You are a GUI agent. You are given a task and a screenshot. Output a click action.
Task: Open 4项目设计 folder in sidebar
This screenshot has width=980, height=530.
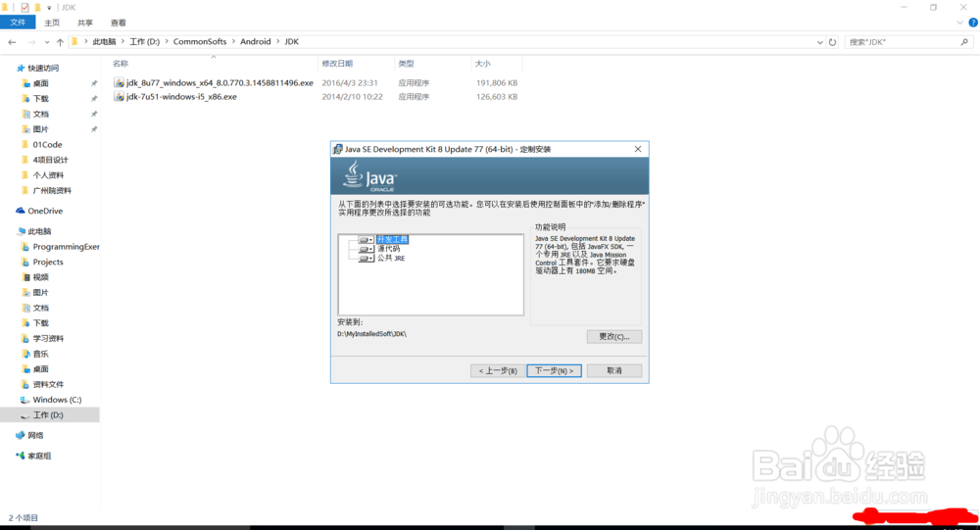(x=51, y=160)
